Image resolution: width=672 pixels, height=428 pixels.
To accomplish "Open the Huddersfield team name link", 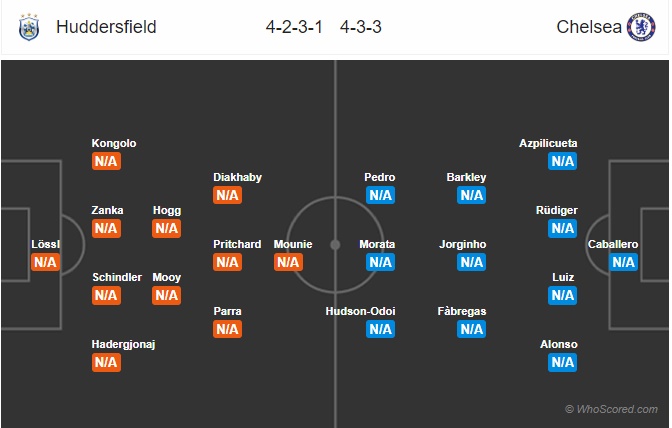I will click(106, 27).
